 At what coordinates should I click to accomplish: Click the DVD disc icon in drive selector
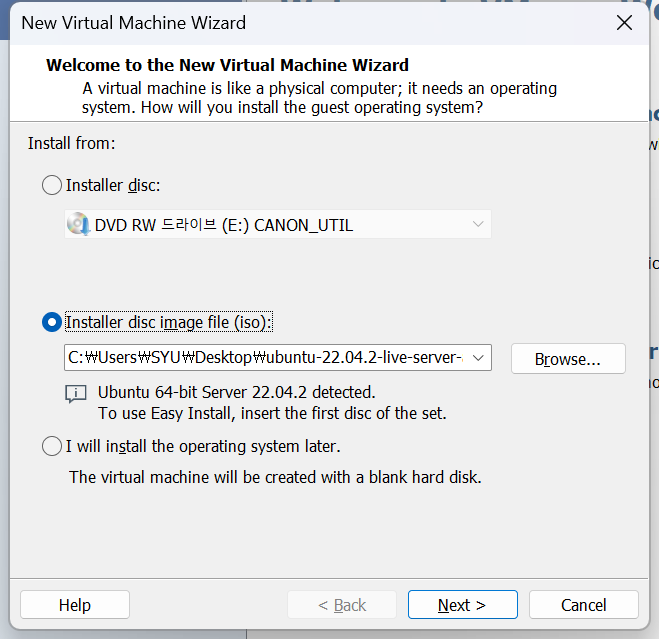tap(78, 224)
